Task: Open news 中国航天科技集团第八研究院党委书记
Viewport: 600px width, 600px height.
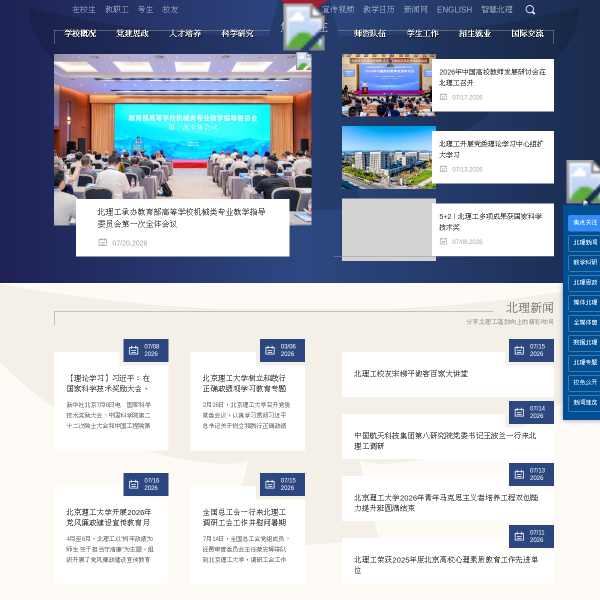Action: click(445, 440)
